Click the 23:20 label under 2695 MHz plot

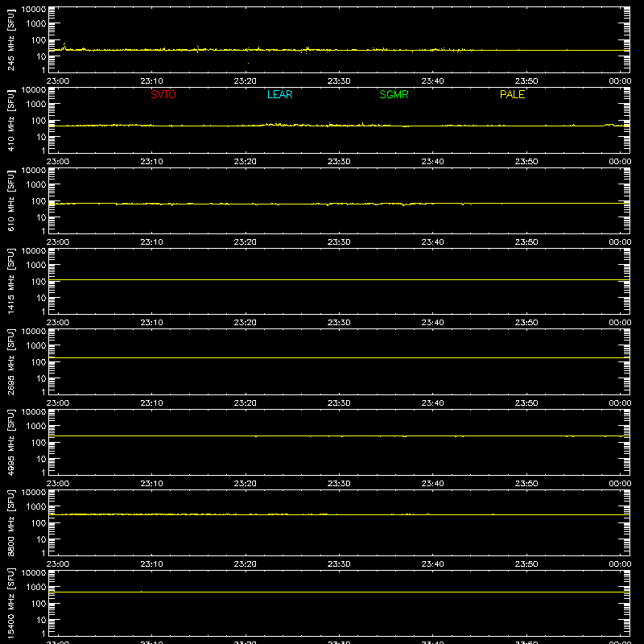pos(246,403)
